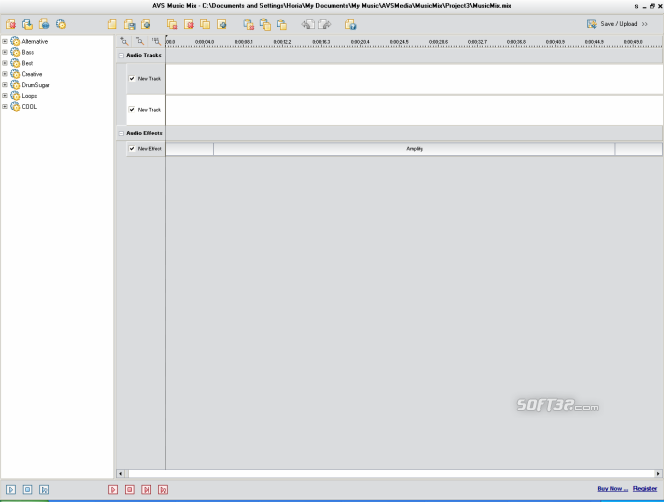Click the blue play button at bottom left
Image resolution: width=664 pixels, height=502 pixels.
11,490
